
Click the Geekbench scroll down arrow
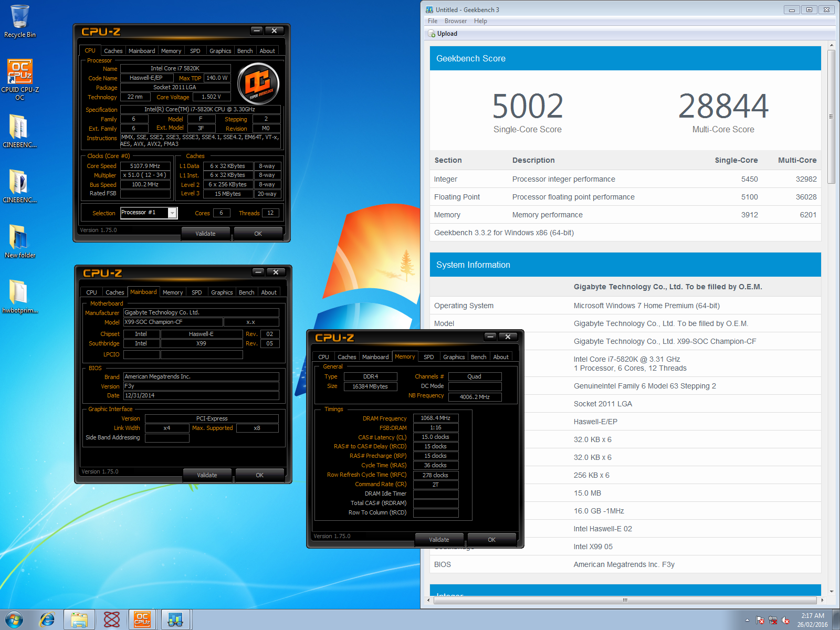click(831, 592)
